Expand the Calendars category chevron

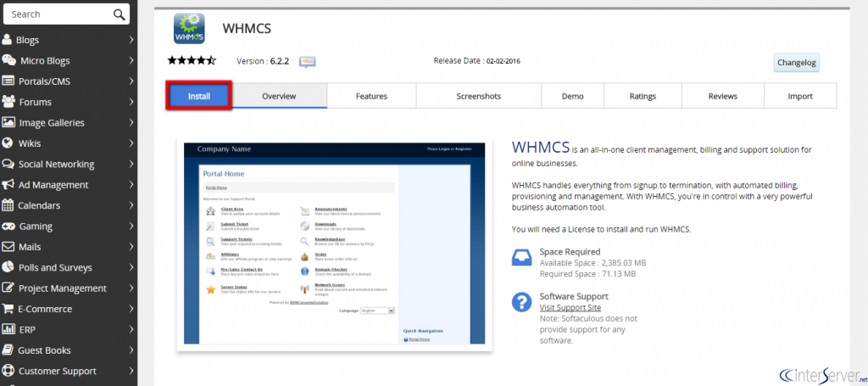[x=131, y=205]
